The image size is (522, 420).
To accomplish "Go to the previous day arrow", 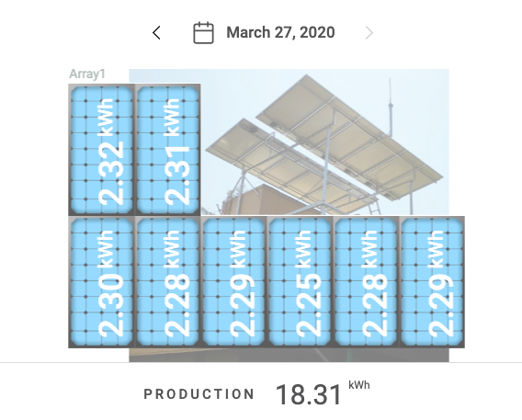I will [x=156, y=32].
